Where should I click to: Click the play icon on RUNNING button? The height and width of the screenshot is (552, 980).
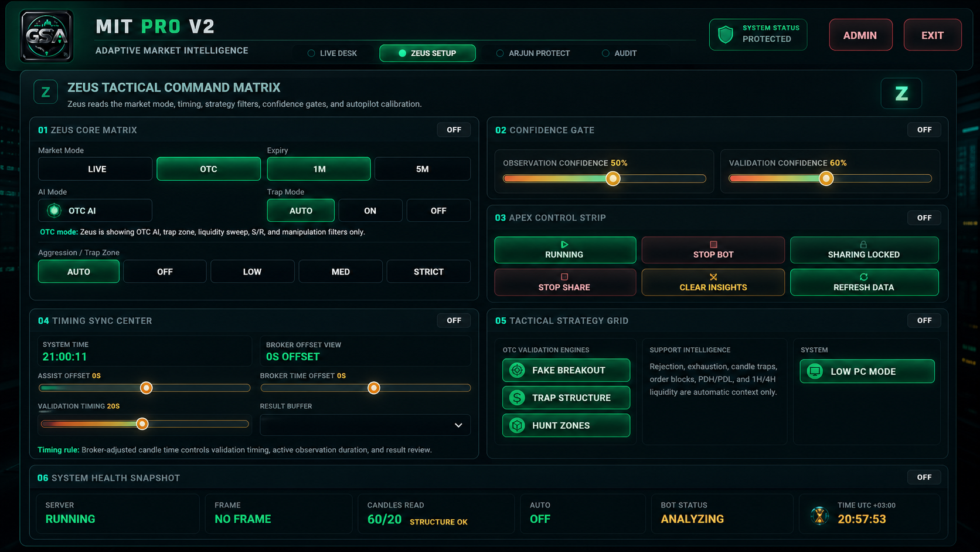coord(564,244)
